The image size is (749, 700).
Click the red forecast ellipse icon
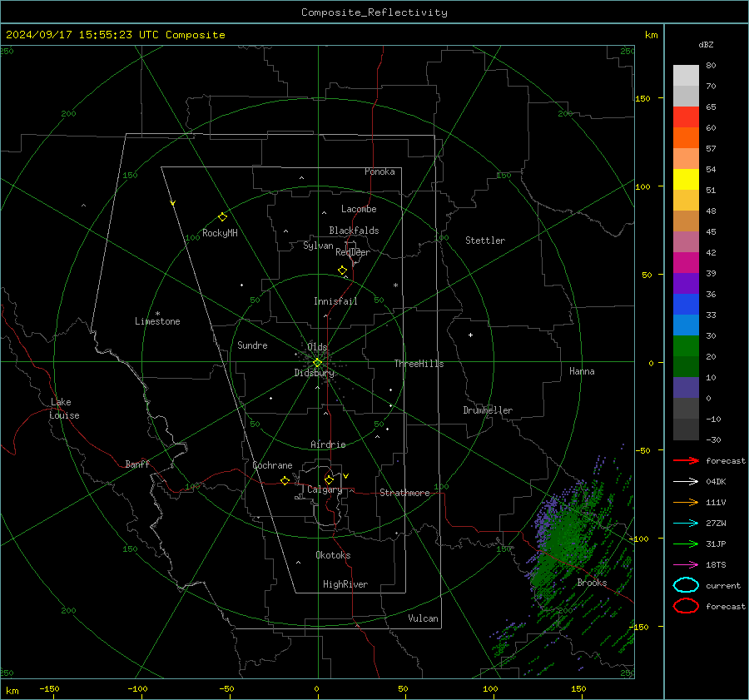click(686, 606)
